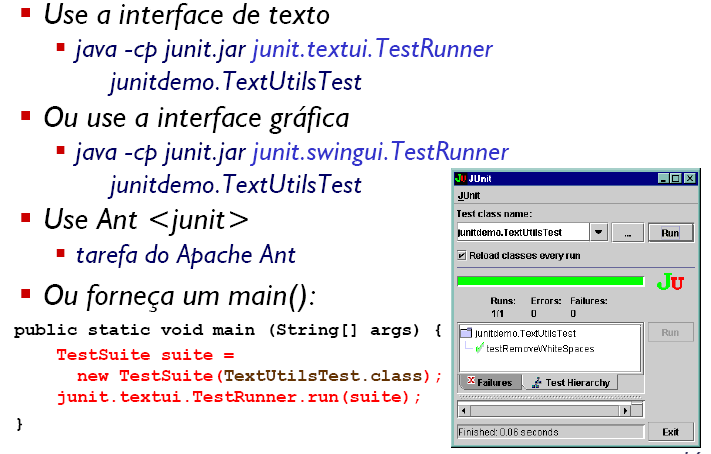Switch to the Failures tab

pyautogui.click(x=491, y=382)
